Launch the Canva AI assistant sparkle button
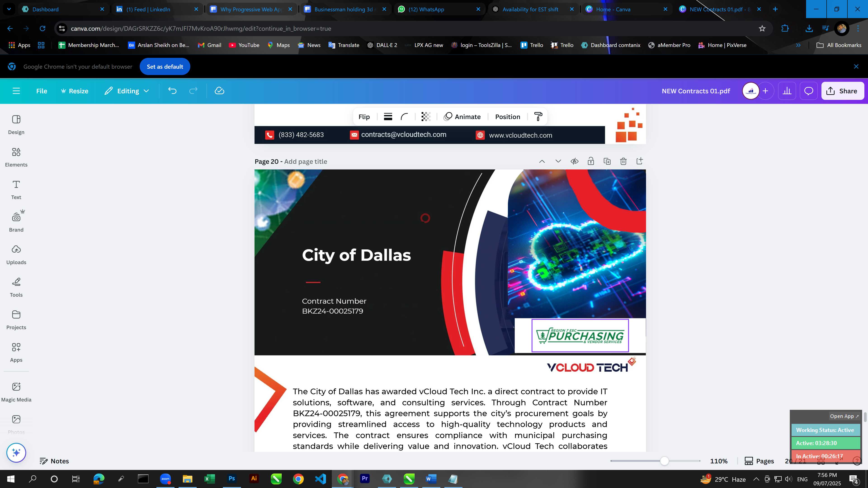 (x=16, y=453)
